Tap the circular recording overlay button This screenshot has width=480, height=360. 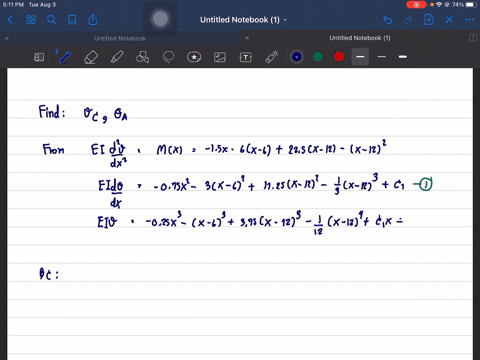pyautogui.click(x=160, y=19)
